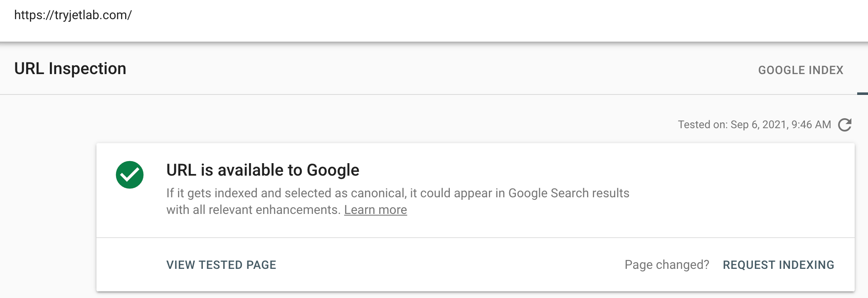Click the divider line inside result card
The image size is (868, 298).
[475, 238]
